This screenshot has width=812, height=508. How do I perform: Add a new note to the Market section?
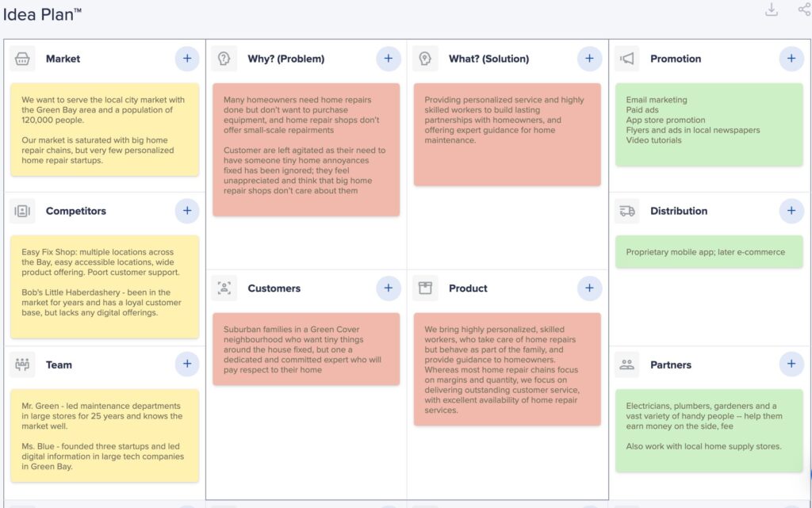point(187,58)
